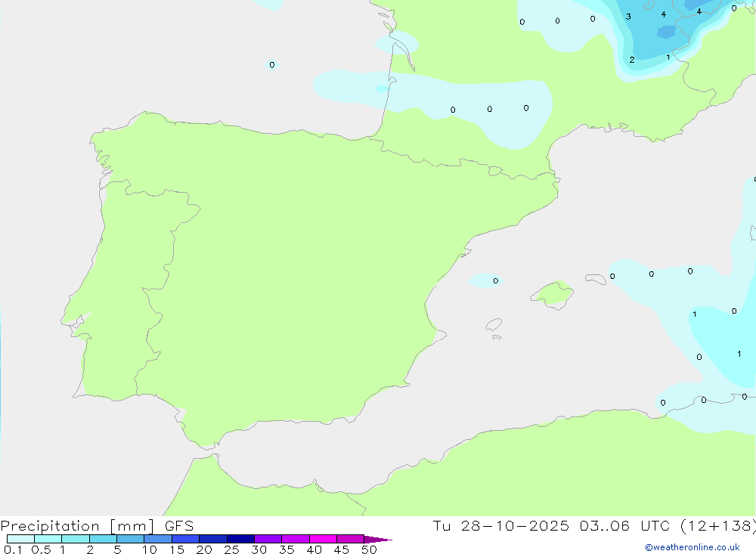Click the legend scale label '25'
Screen dimensions: 756x554
coord(232,549)
